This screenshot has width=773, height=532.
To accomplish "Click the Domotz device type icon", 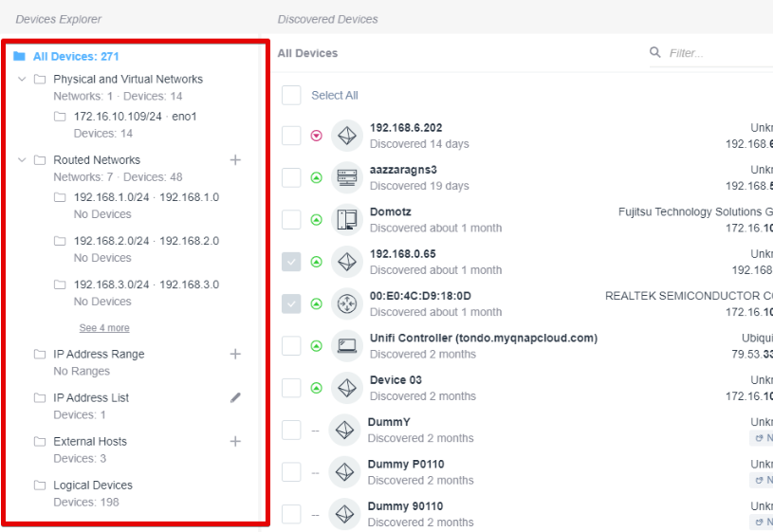I will click(x=347, y=220).
